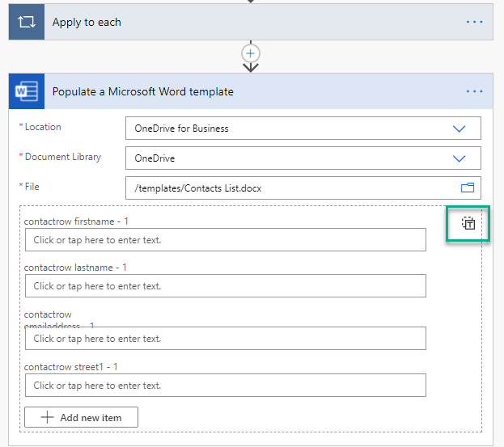504x447 pixels.
Task: Click the Location label
Action: point(43,127)
